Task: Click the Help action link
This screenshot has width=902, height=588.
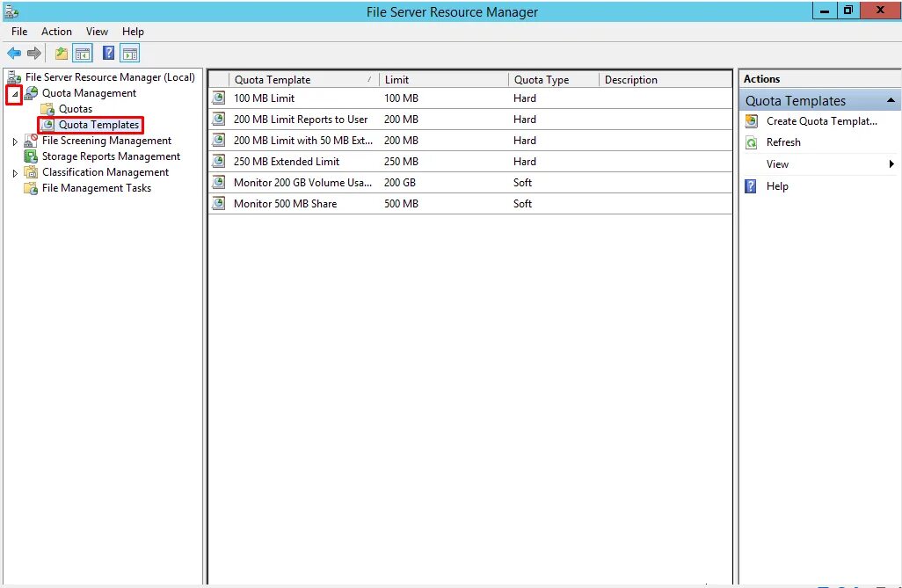Action: click(777, 185)
